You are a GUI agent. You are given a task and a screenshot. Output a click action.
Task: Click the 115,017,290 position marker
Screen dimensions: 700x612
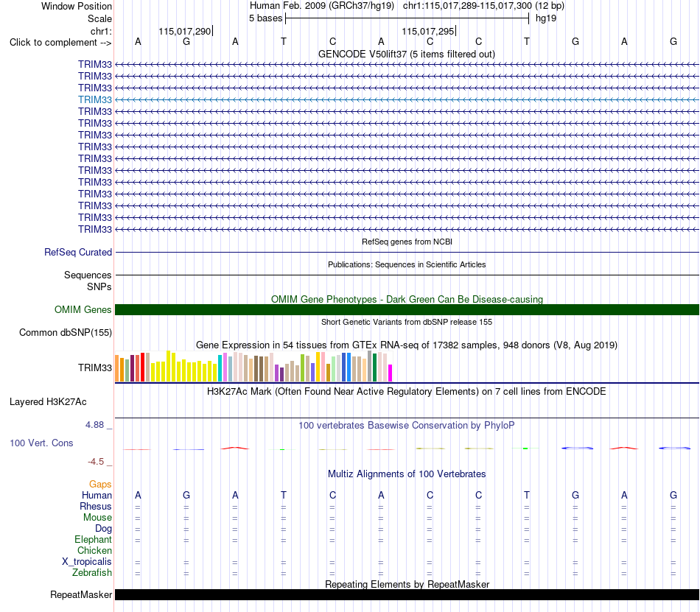(x=185, y=31)
